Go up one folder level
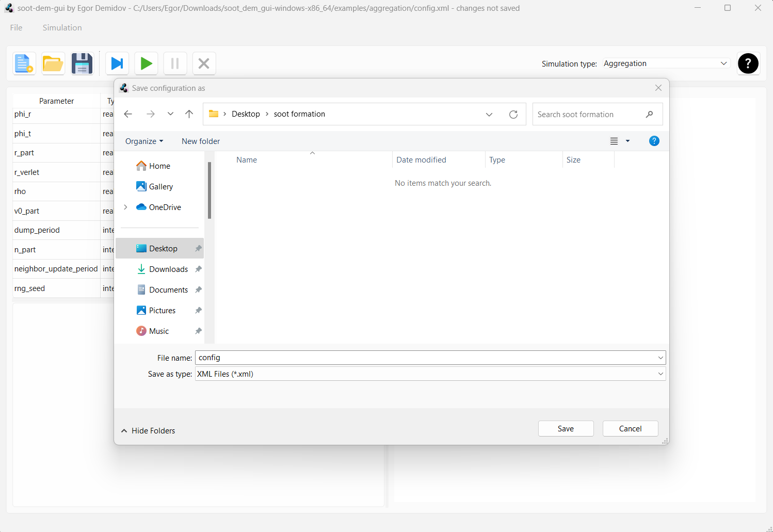The height and width of the screenshot is (532, 773). 189,114
